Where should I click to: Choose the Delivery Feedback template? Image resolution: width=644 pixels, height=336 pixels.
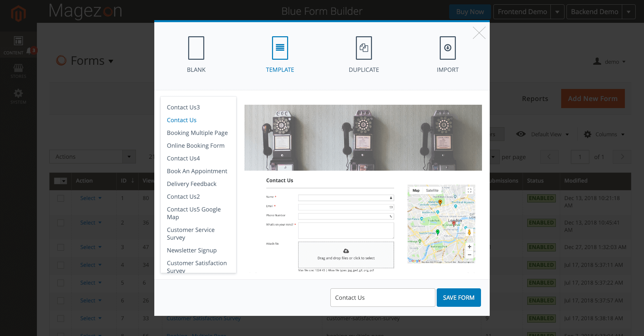tap(192, 184)
